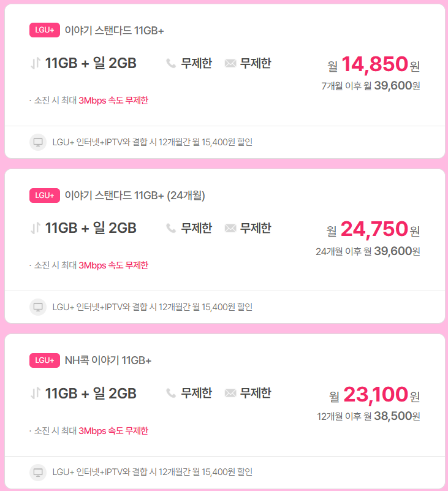The height and width of the screenshot is (491, 448).
Task: Click the LGU+ badge on the NH콕 plan card
Action: point(44,360)
